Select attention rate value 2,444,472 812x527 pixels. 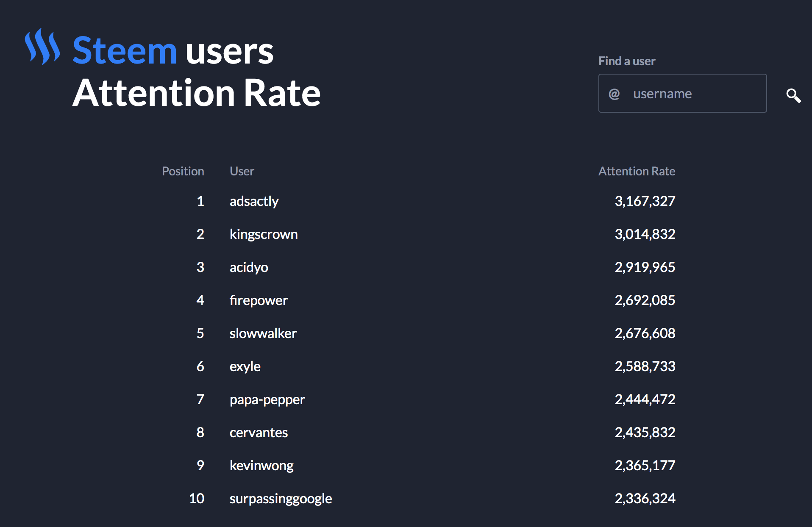pos(645,399)
